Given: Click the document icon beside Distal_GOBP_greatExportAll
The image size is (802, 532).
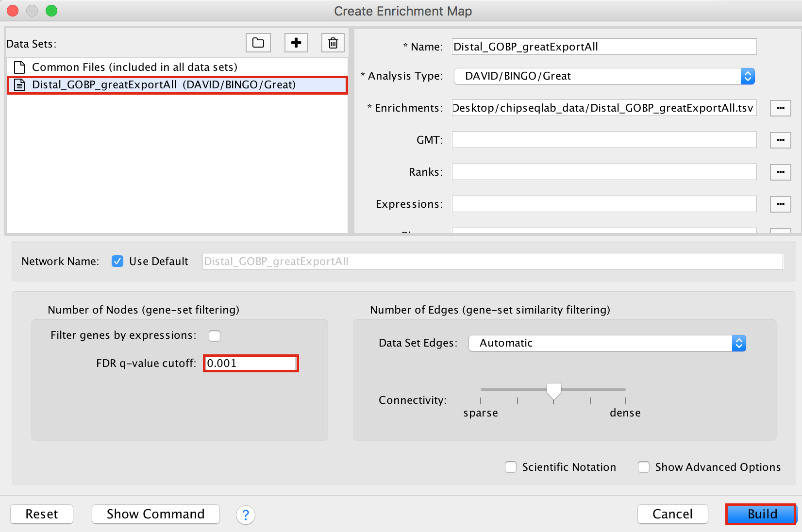Looking at the screenshot, I should point(19,84).
